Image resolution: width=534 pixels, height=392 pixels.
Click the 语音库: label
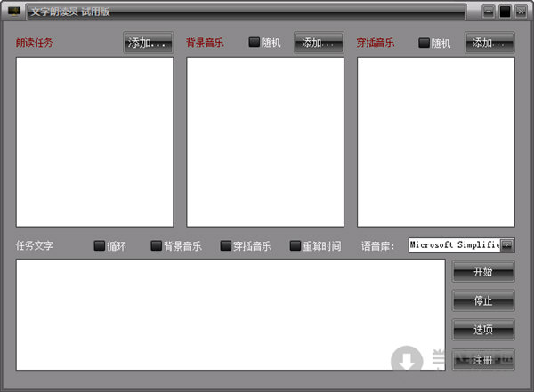pyautogui.click(x=378, y=245)
